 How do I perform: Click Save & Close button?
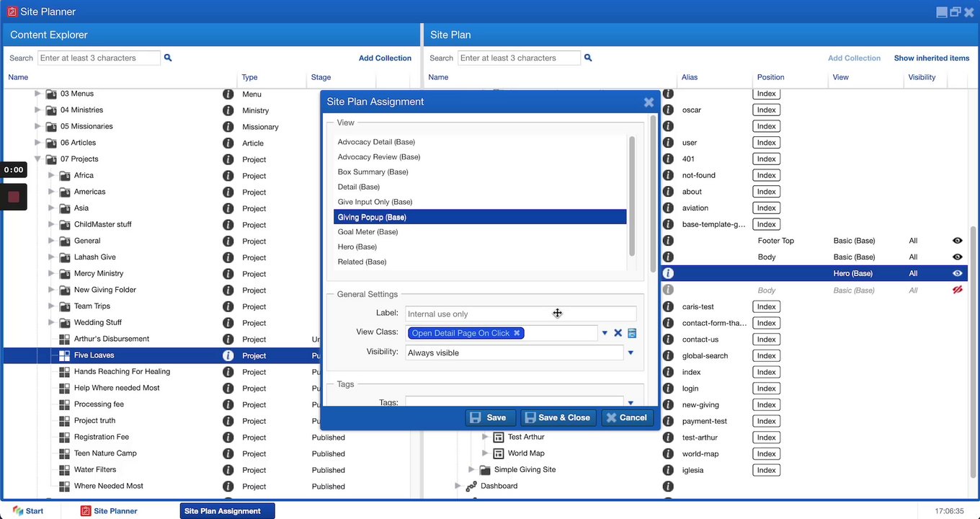point(558,417)
